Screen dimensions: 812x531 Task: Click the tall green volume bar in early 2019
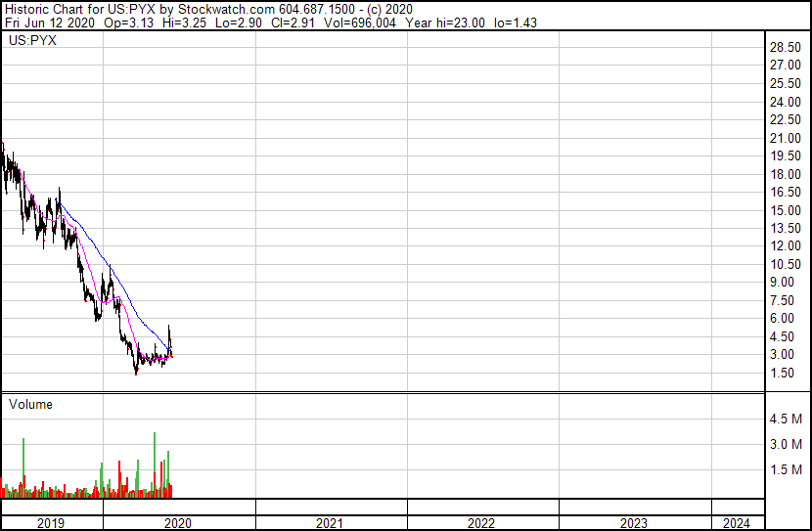coord(23,467)
